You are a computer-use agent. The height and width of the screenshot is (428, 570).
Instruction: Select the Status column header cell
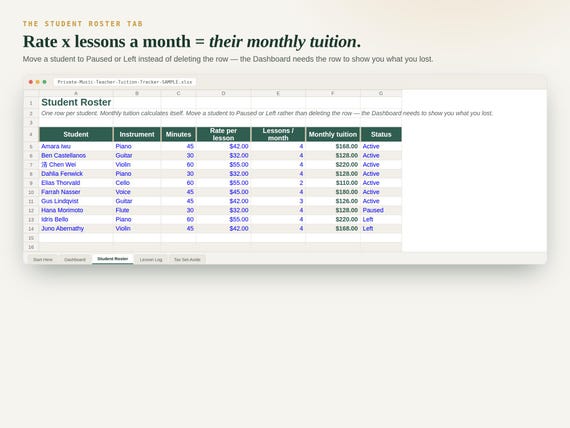tap(381, 134)
